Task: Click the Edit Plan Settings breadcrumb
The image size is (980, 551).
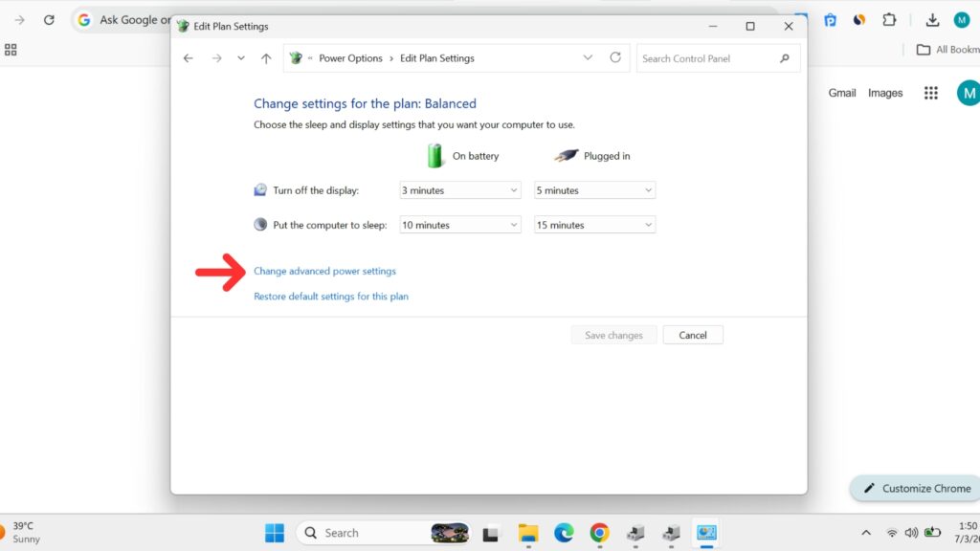Action: pos(436,58)
